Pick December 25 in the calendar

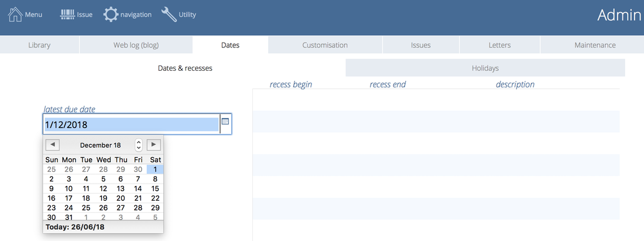coord(86,208)
